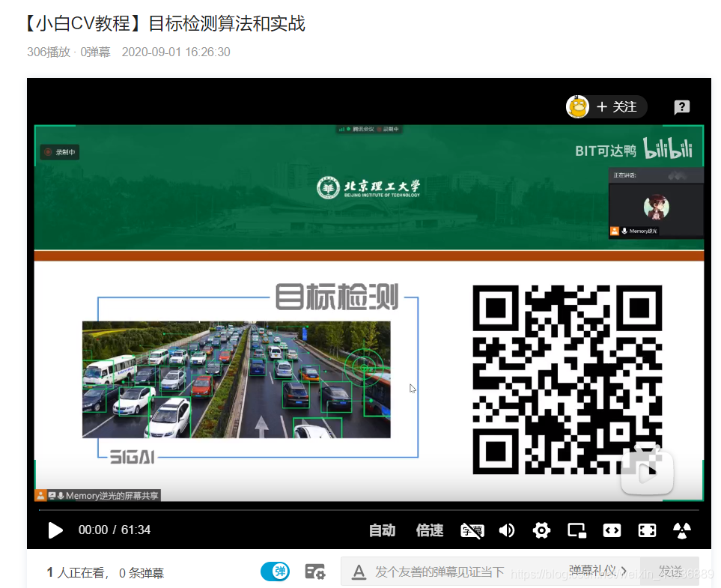Toggle the 弹 danmaku switch
Image resolution: width=721 pixels, height=588 pixels.
coord(275,572)
